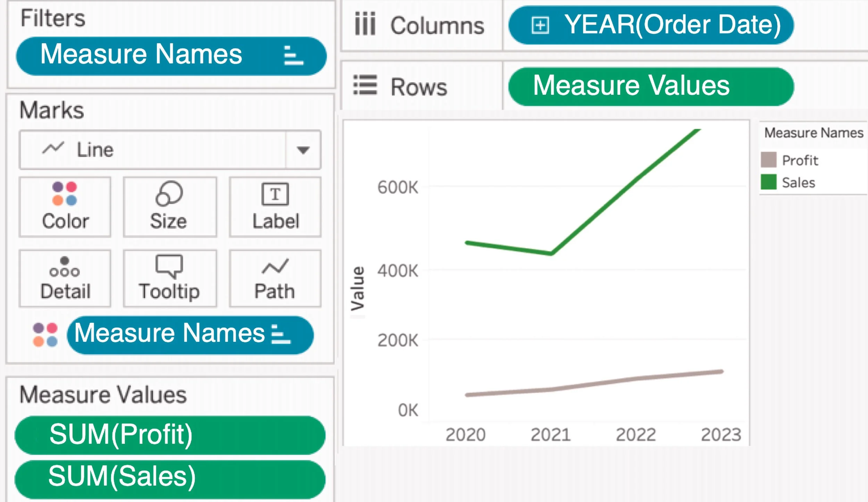Open the mark type dropdown showing Line
The height and width of the screenshot is (502, 868).
click(303, 150)
